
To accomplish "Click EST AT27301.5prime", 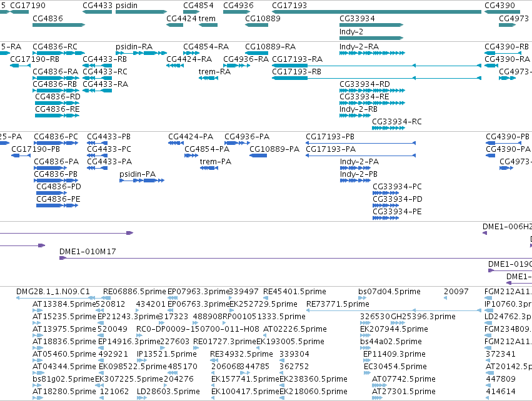I will [x=404, y=392].
